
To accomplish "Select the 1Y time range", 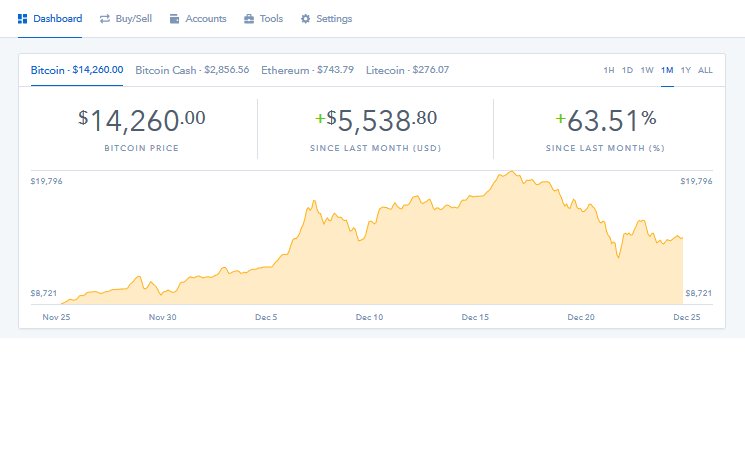I will coord(686,70).
